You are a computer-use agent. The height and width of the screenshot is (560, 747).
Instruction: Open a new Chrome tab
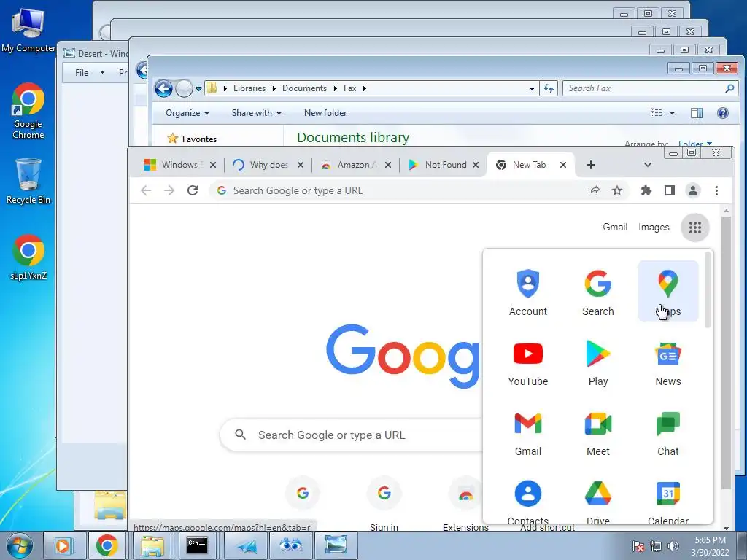pyautogui.click(x=591, y=165)
